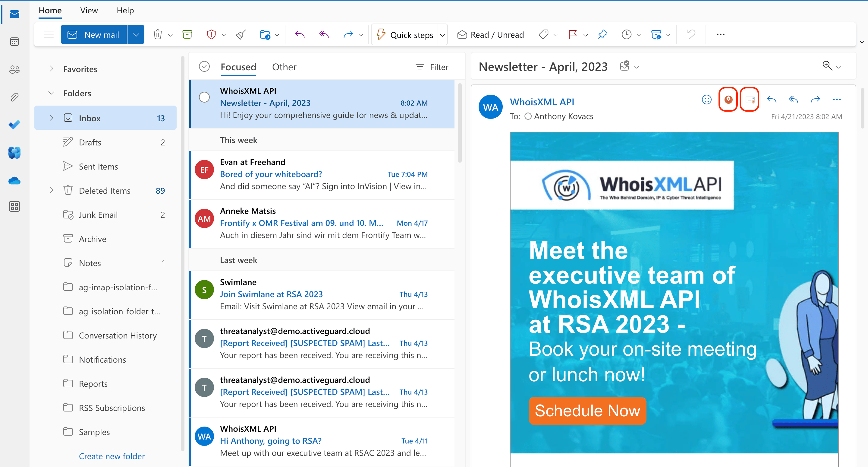868x467 pixels.
Task: Click the Rules icon in toolbar
Action: (x=656, y=34)
